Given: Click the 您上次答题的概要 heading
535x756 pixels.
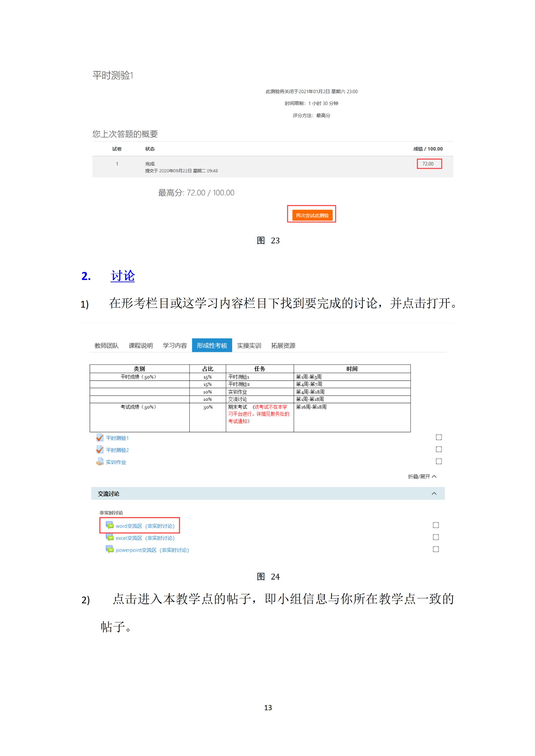Looking at the screenshot, I should [125, 134].
